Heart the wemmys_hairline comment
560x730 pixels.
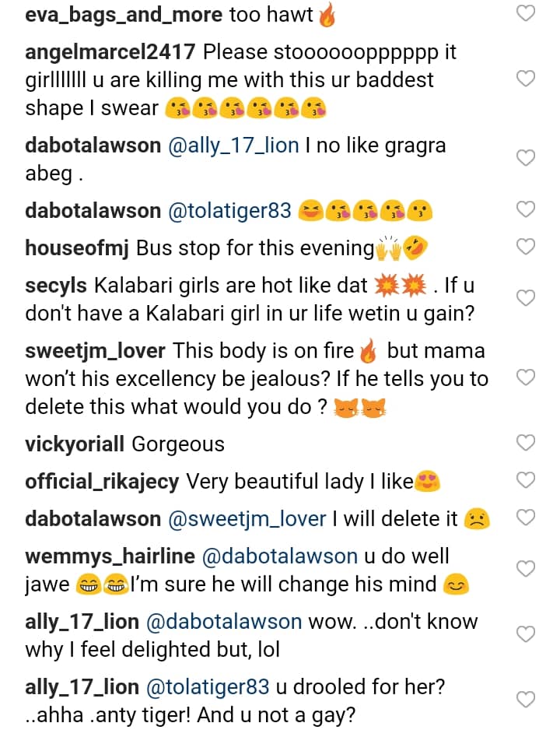(x=527, y=569)
